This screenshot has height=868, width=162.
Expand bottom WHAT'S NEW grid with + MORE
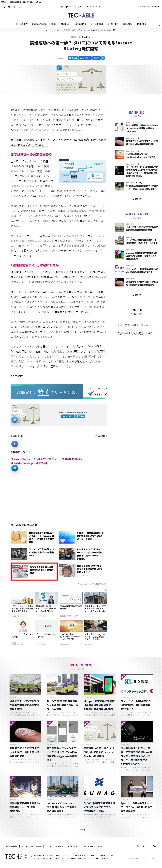pos(81,830)
